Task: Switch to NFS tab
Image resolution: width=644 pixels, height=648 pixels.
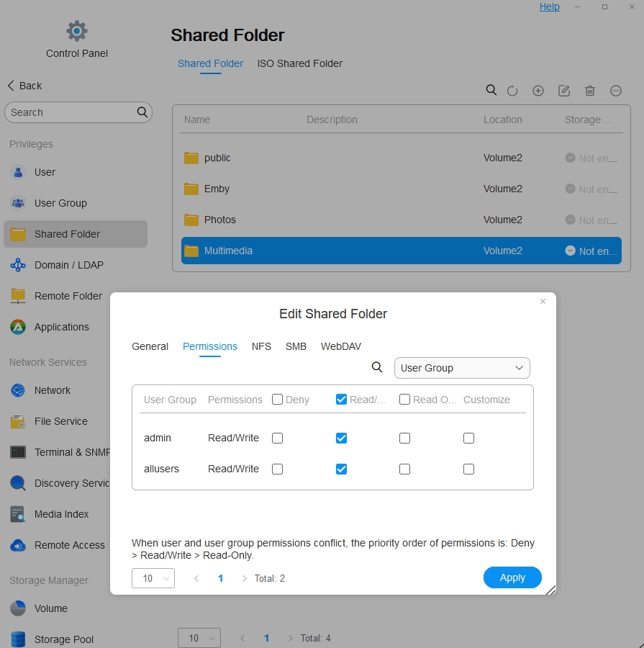Action: [x=261, y=346]
